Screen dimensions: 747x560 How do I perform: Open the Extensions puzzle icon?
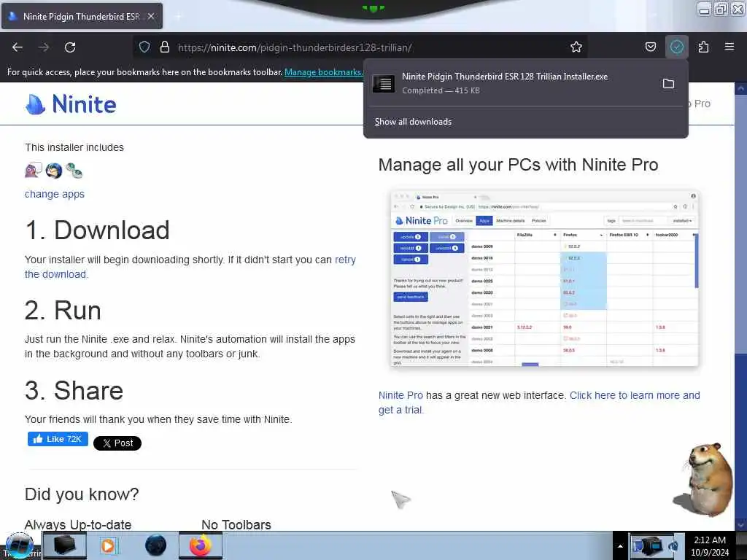pos(704,47)
